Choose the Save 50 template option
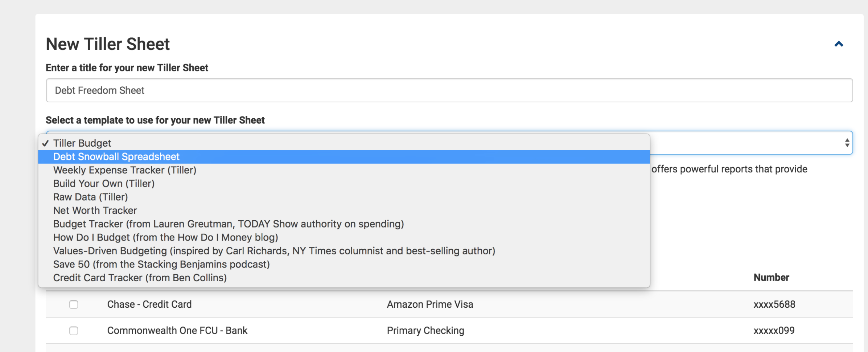The height and width of the screenshot is (352, 868). pyautogui.click(x=161, y=264)
